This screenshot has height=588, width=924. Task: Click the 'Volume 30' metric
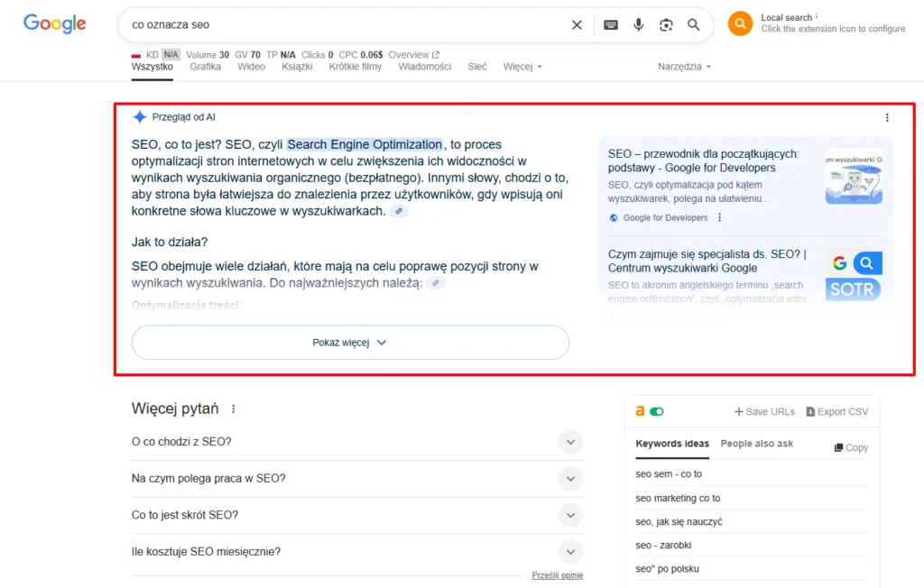(208, 55)
